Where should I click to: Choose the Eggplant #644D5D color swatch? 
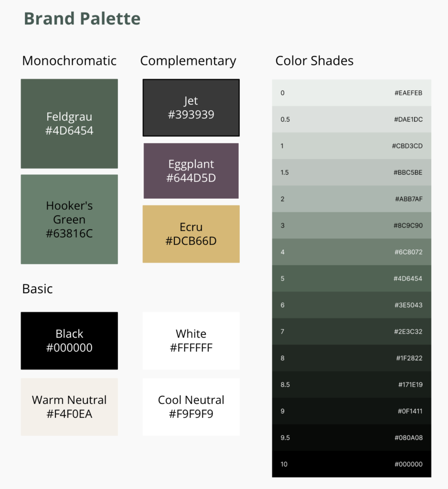[x=191, y=171]
